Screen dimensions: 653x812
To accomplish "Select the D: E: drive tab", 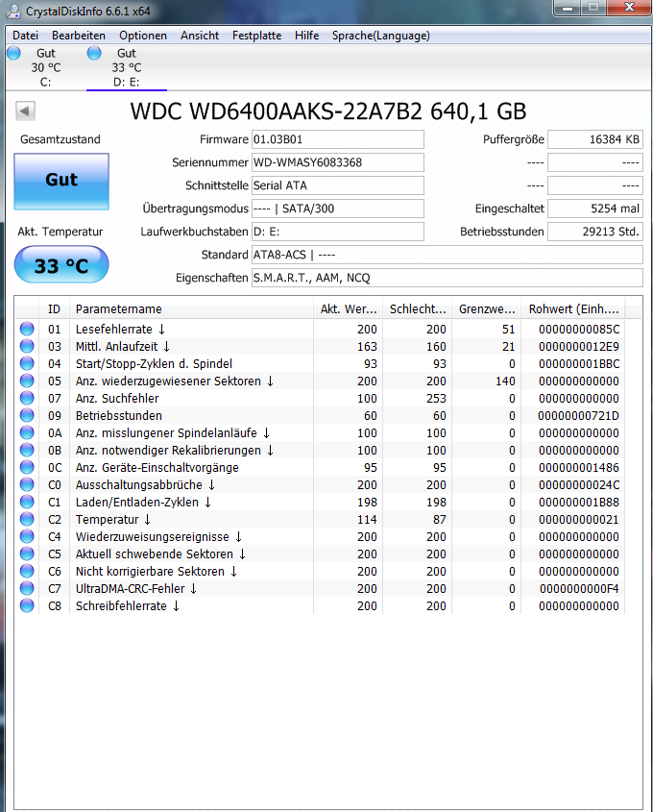I will coord(126,68).
